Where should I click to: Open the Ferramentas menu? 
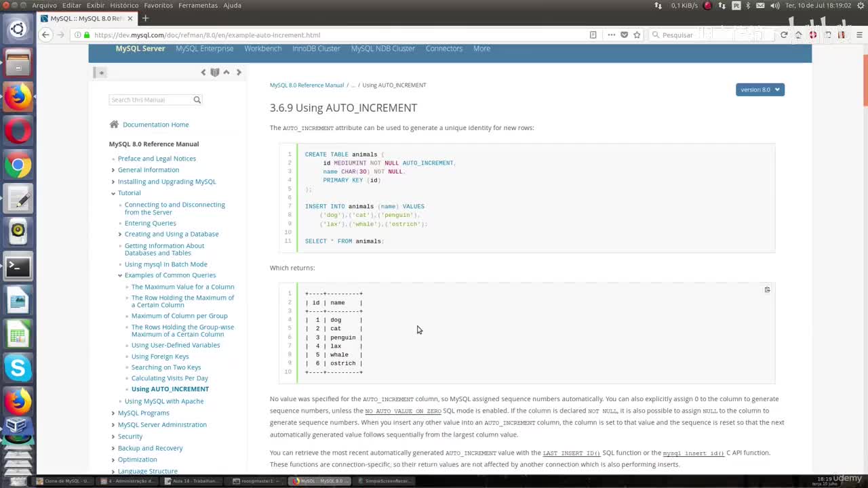(x=198, y=5)
